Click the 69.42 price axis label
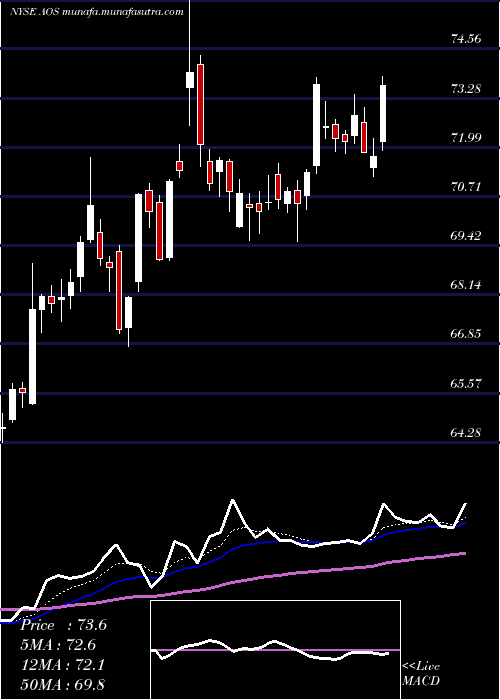500x700 pixels. [x=466, y=236]
